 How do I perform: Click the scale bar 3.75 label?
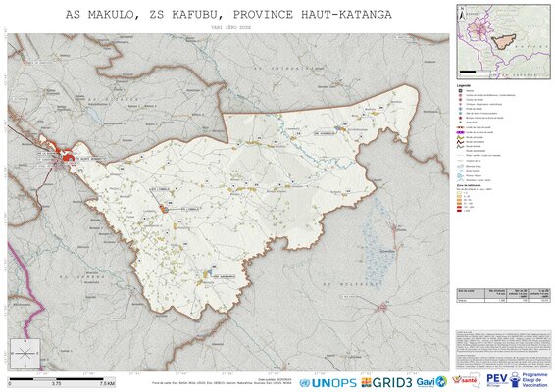point(56,383)
